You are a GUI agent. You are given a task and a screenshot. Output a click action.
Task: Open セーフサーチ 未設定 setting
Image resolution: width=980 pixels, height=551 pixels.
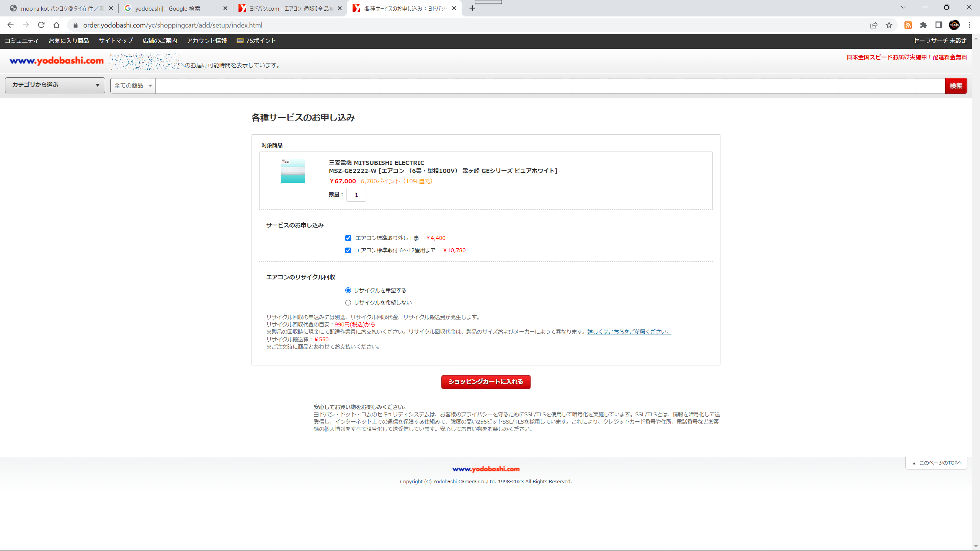point(940,41)
